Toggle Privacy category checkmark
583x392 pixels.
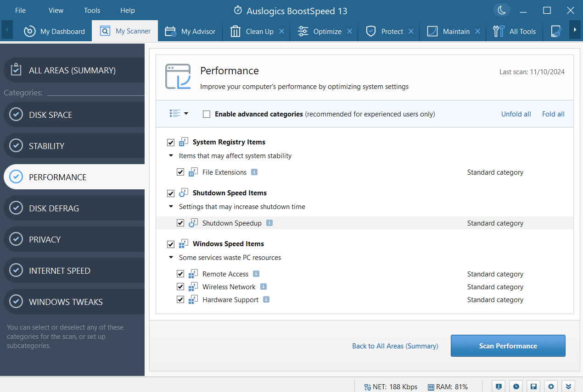point(16,239)
